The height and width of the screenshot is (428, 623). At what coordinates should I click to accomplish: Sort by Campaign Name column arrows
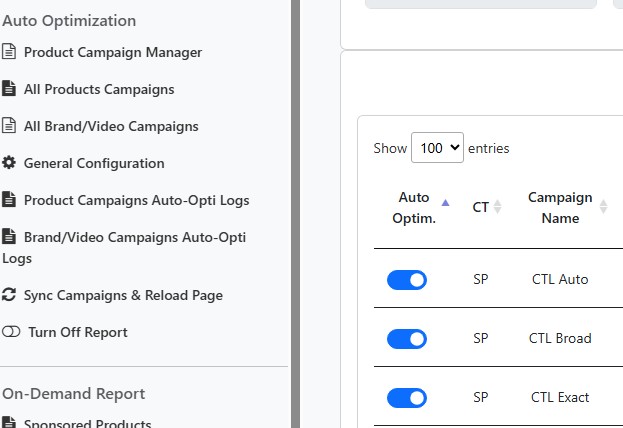(603, 207)
